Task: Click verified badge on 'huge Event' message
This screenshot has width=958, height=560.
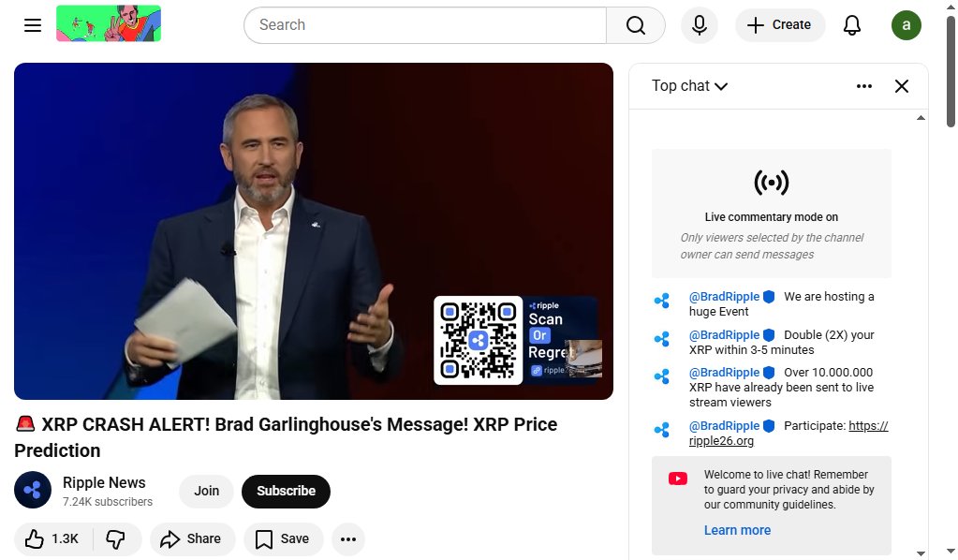Action: (769, 297)
